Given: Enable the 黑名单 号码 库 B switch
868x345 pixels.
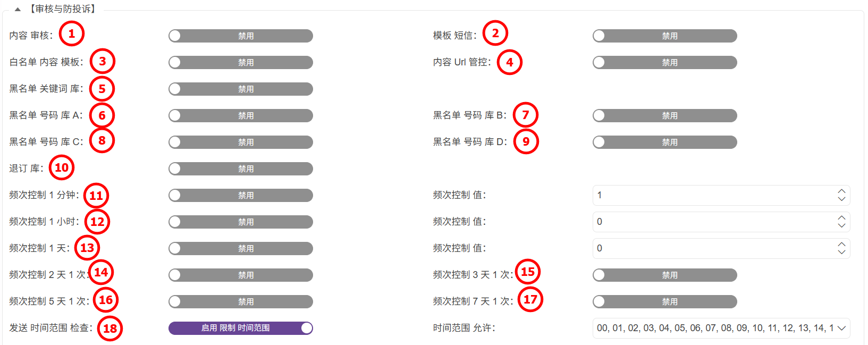Looking at the screenshot, I should (664, 115).
